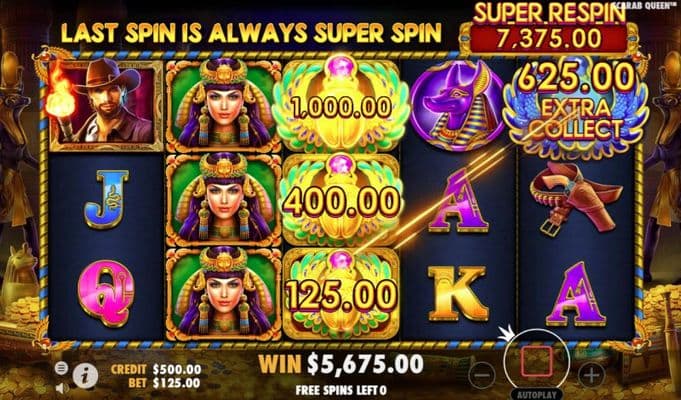The width and height of the screenshot is (681, 400).
Task: Click the pink Q card symbol
Action: [106, 294]
